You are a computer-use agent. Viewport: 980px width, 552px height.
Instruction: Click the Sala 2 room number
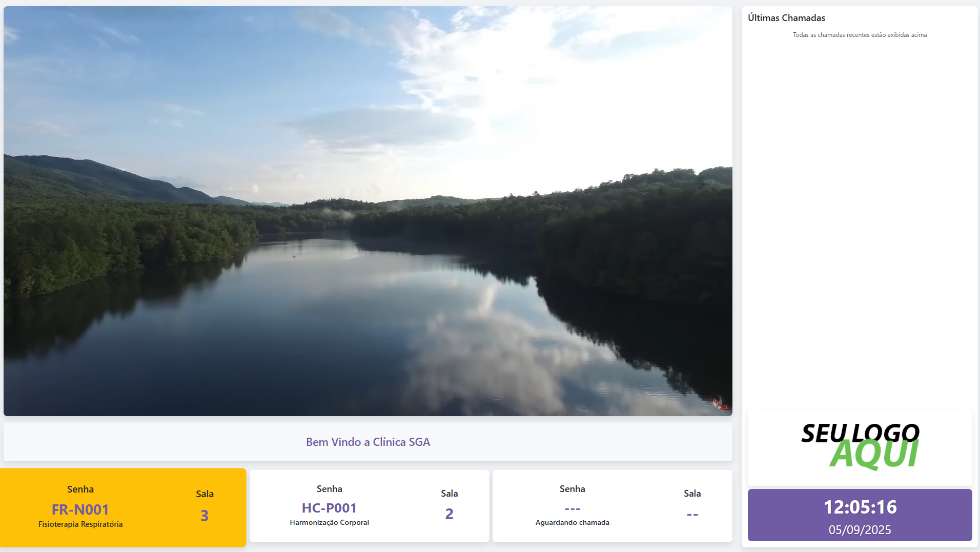coord(449,514)
